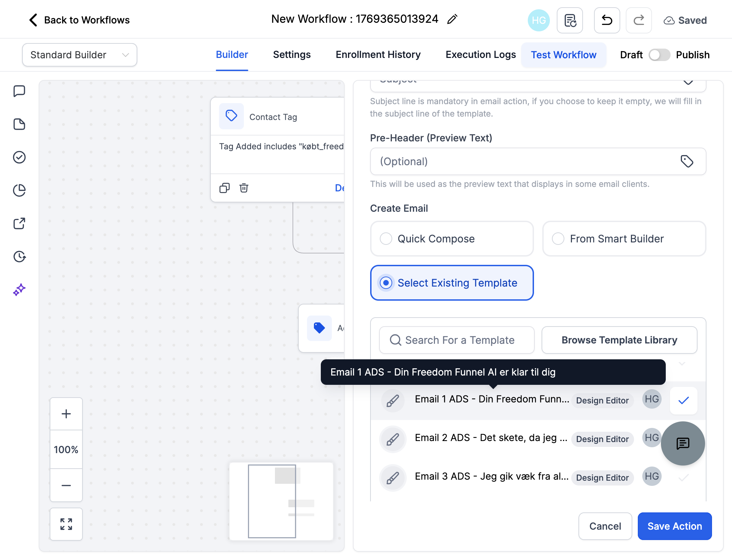Zoom in the canvas with plus button
The height and width of the screenshot is (560, 732).
(66, 414)
